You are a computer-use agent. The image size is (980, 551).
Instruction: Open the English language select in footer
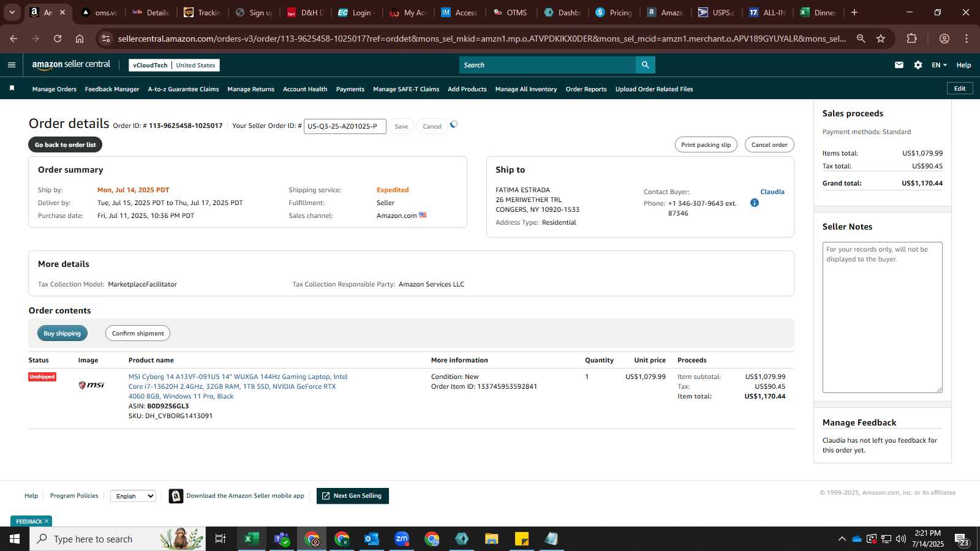click(133, 496)
